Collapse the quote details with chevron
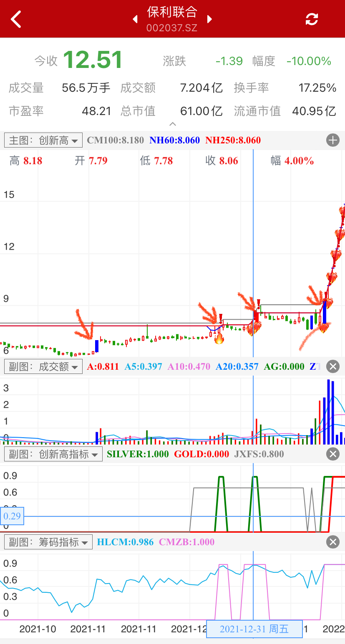The image size is (345, 644). pos(172,124)
